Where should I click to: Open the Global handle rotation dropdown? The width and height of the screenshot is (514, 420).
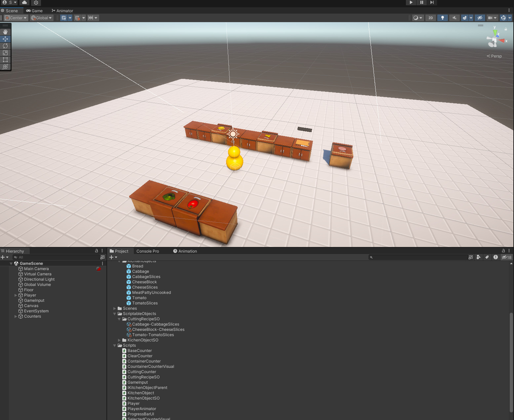41,18
